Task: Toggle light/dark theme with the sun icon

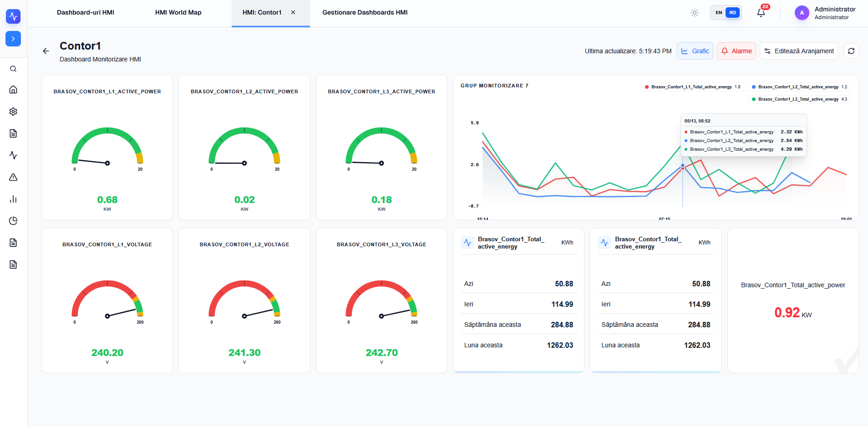Action: click(695, 13)
